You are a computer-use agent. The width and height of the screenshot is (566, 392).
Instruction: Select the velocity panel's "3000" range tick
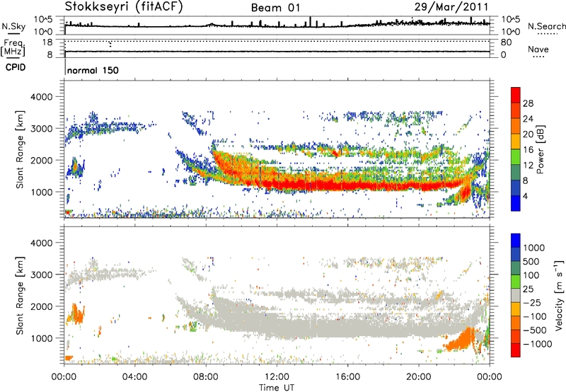41,275
